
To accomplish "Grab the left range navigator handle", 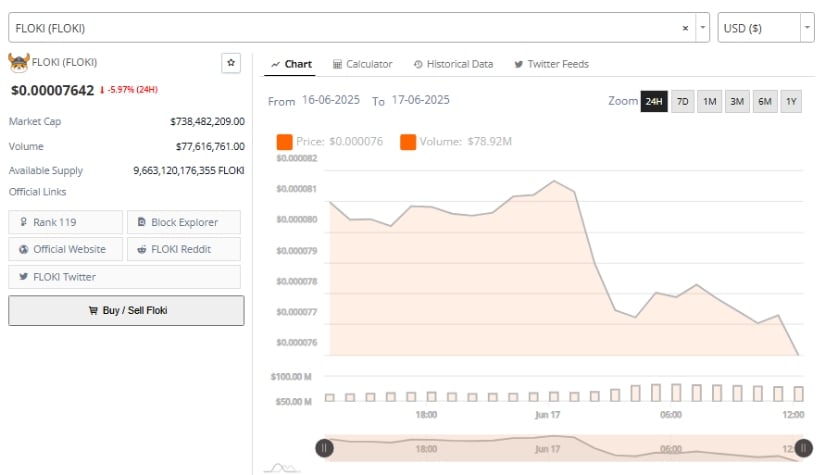I will point(324,448).
